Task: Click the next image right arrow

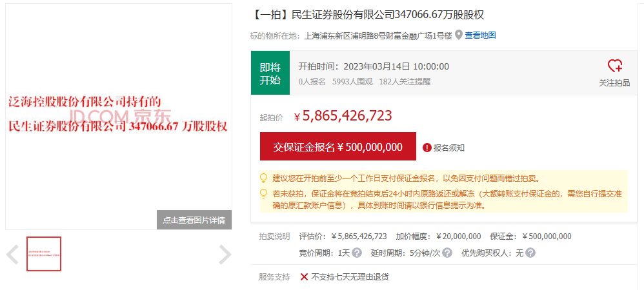Action: [225, 255]
